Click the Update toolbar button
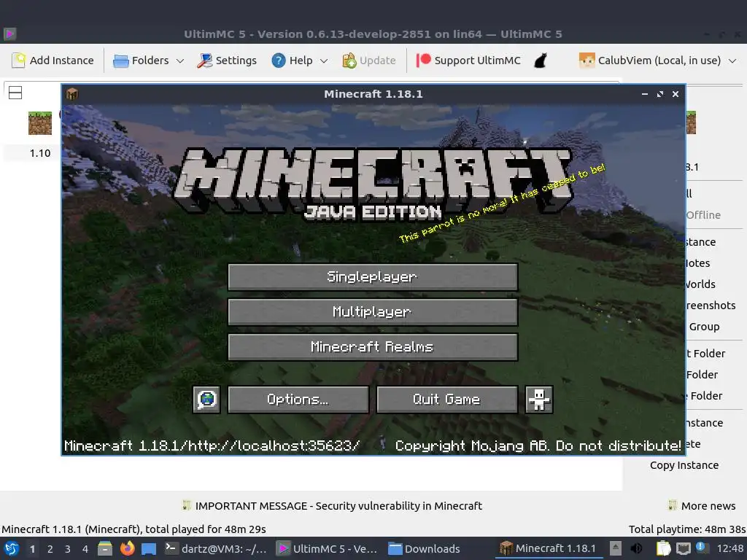This screenshot has height=560, width=747. click(369, 61)
